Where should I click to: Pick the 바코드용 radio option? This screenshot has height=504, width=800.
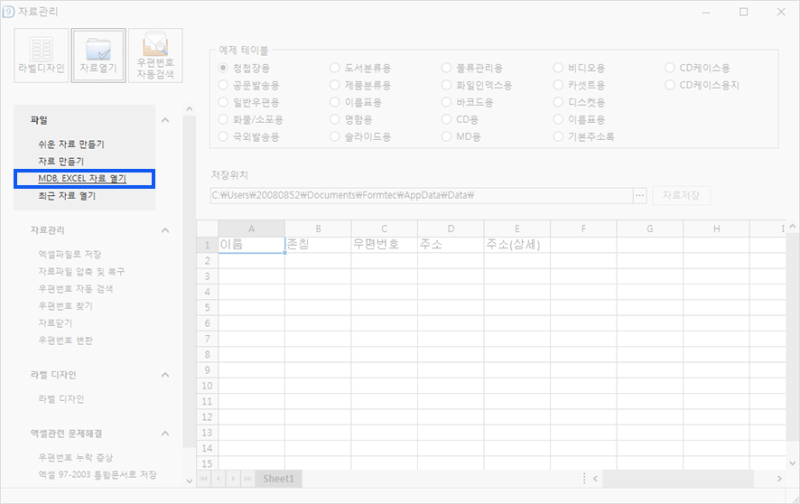pyautogui.click(x=446, y=102)
